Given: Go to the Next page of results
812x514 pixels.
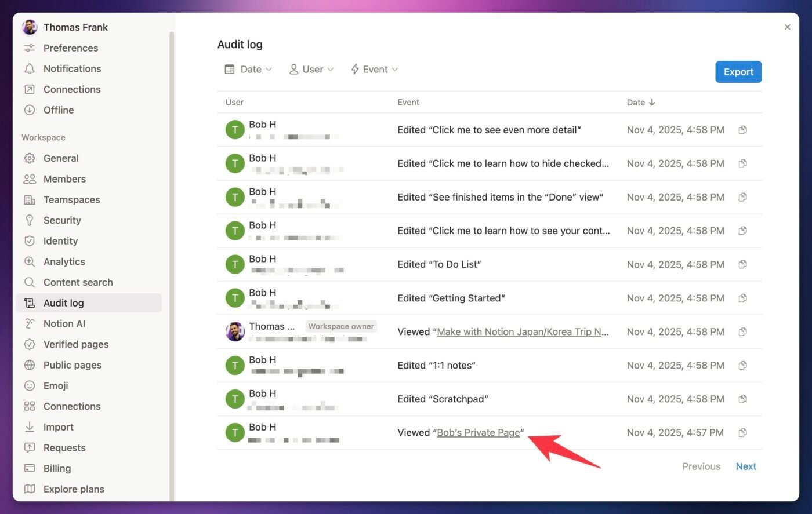Looking at the screenshot, I should [745, 466].
